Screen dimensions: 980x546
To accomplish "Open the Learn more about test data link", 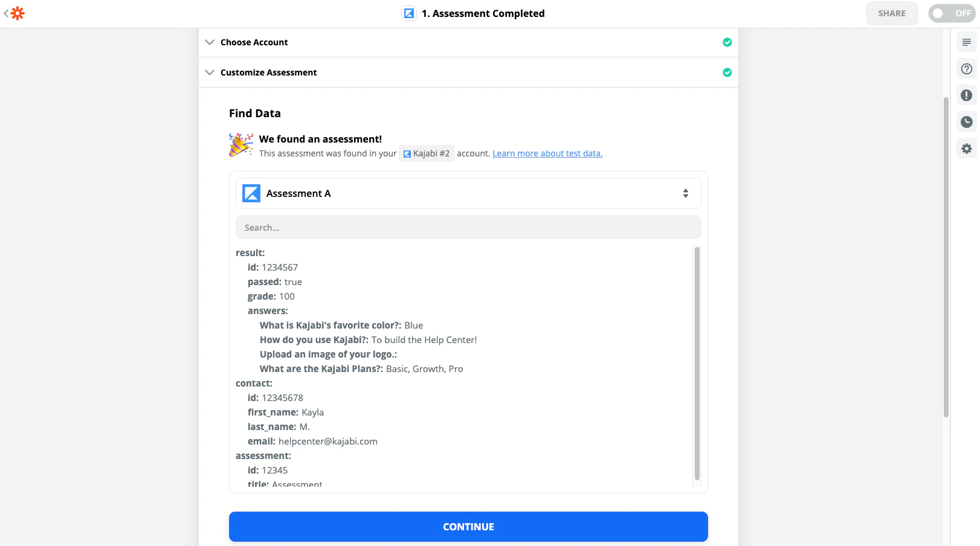I will (x=547, y=153).
